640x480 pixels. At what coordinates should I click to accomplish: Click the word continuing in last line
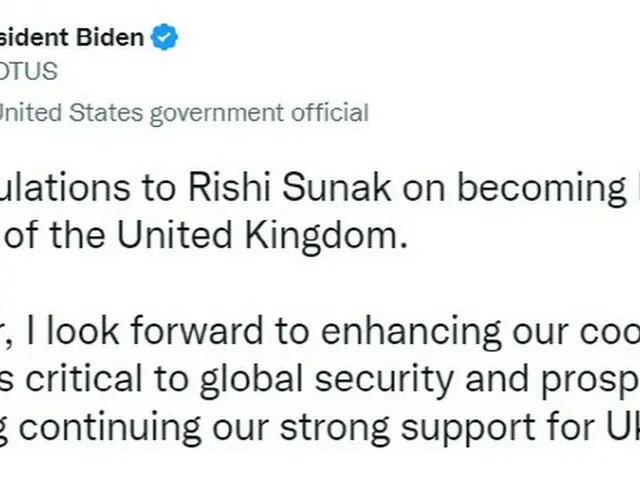click(x=110, y=428)
